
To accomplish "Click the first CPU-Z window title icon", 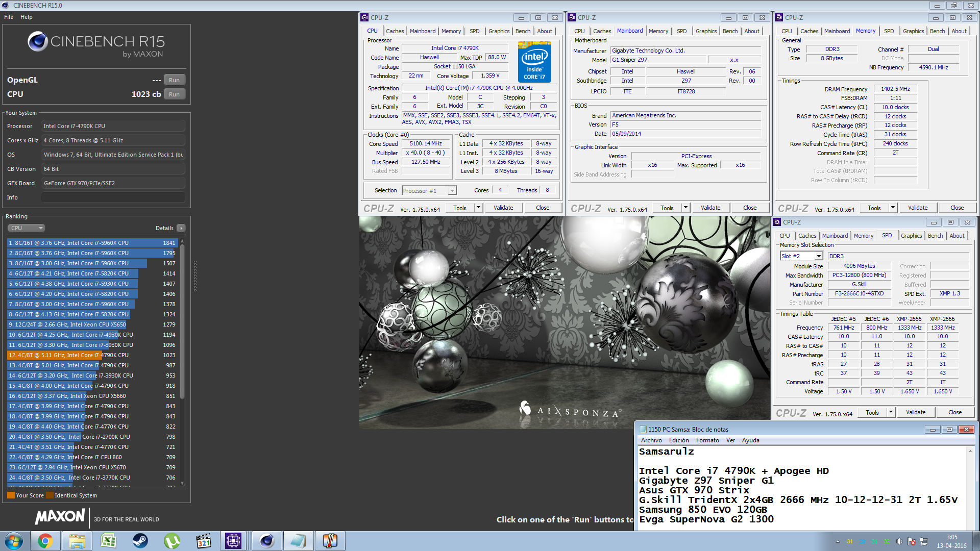I will 364,17.
